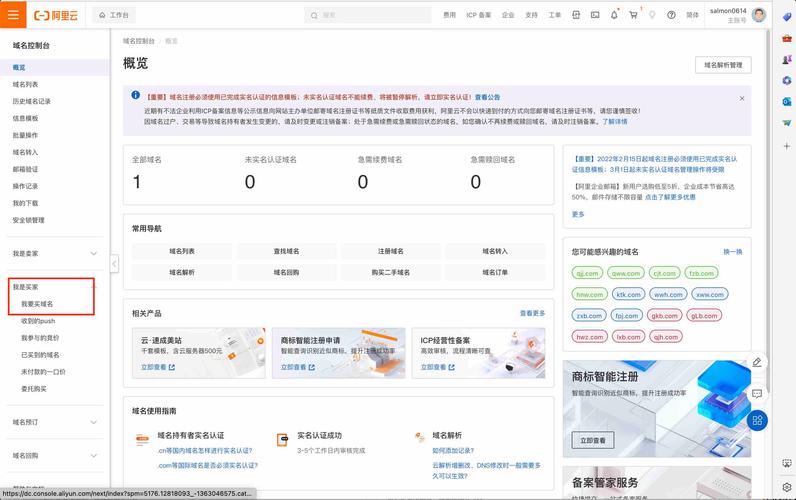Open the help question mark icon
Viewport: 796px width, 500px height.
click(x=671, y=15)
